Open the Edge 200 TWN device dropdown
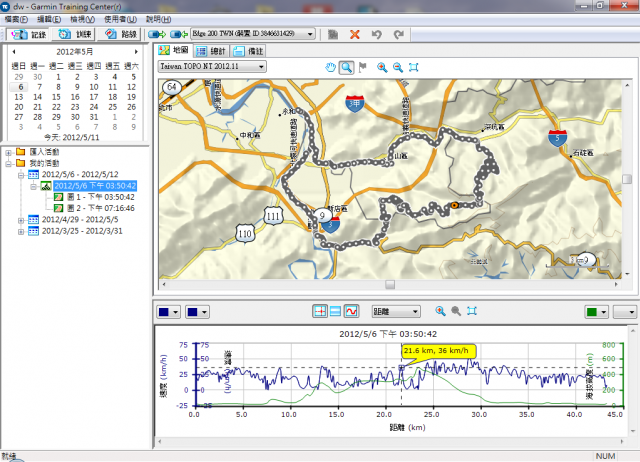The image size is (640, 462). click(x=253, y=34)
